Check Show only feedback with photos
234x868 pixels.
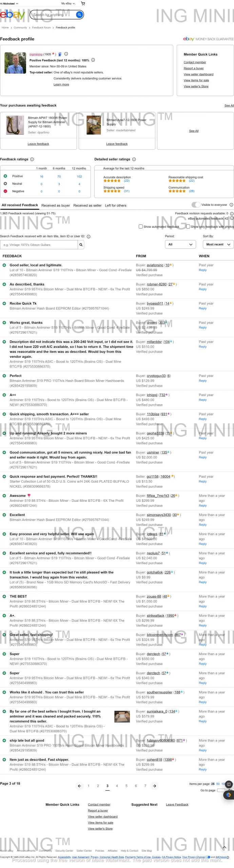tap(188, 226)
